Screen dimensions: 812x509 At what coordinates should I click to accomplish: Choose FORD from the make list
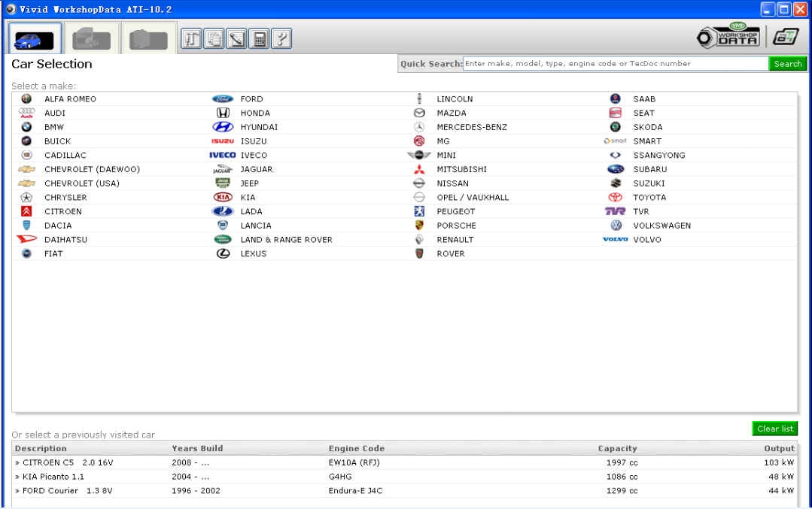(x=251, y=99)
